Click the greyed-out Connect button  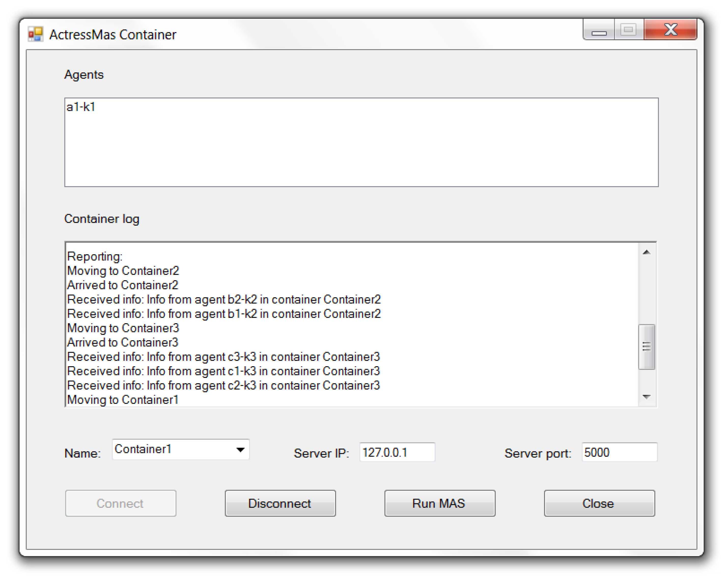point(120,503)
